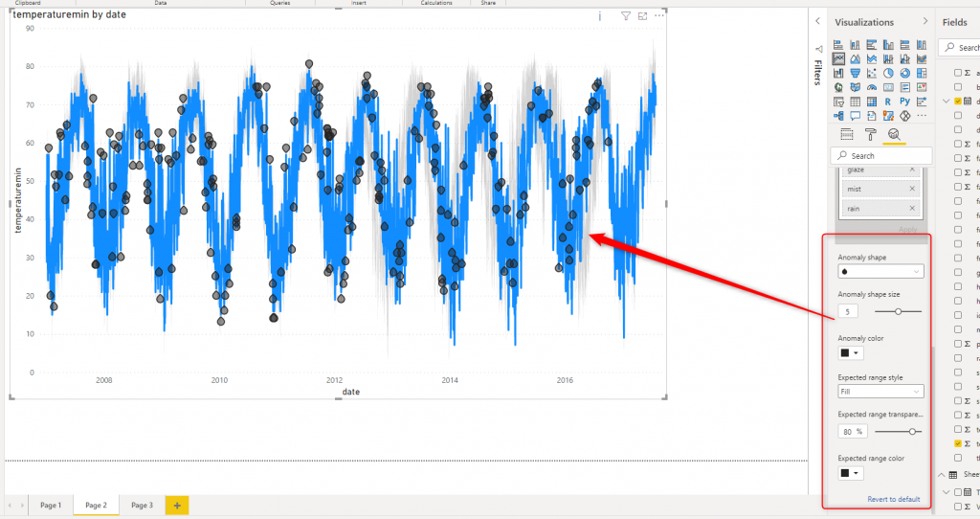
Task: Click the filter funnel icon on the chart
Action: (x=626, y=15)
